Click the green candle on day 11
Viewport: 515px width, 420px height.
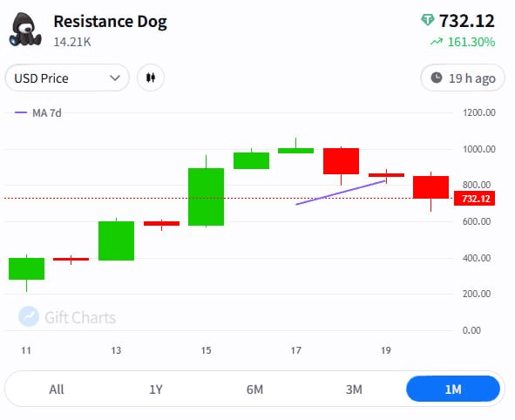pos(27,268)
